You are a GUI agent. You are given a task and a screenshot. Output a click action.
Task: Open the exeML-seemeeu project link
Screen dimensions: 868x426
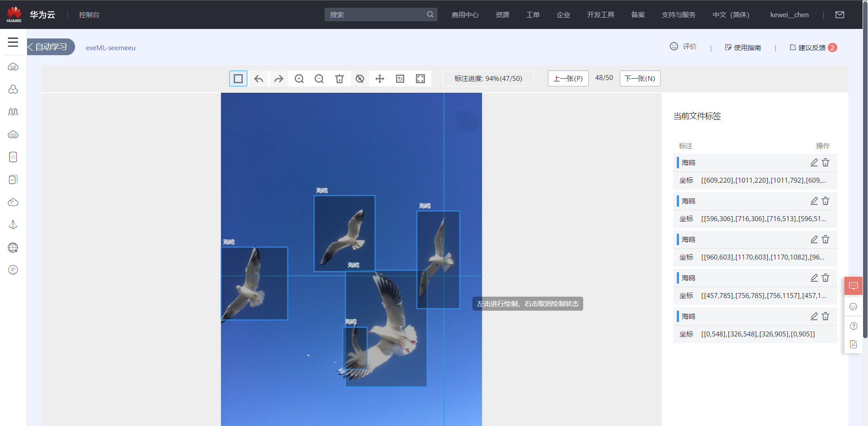(x=111, y=47)
